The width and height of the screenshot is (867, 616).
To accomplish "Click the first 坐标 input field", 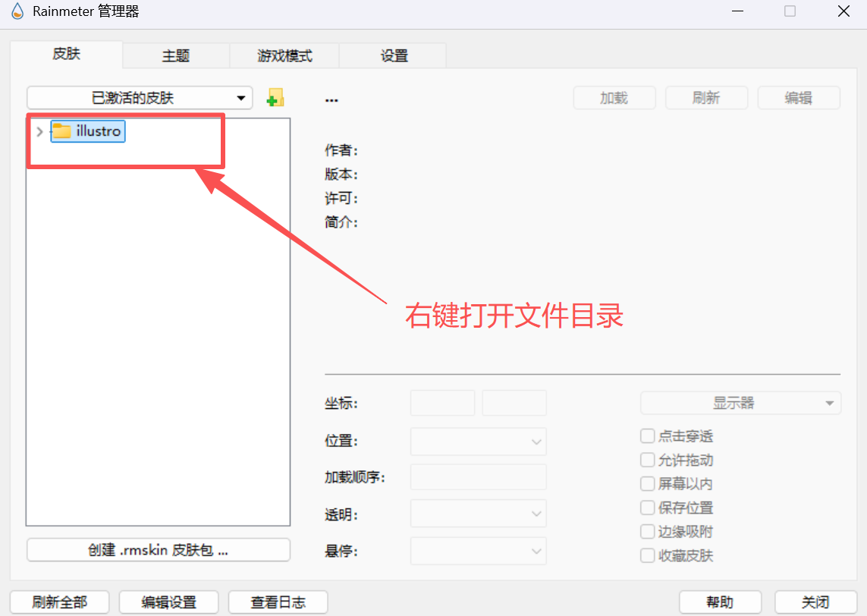I will coord(442,403).
